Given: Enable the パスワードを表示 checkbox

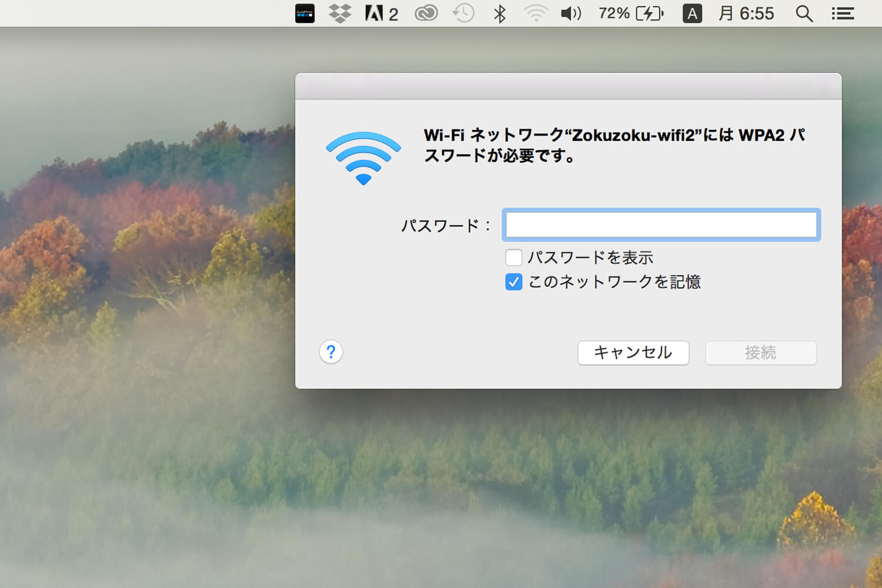Looking at the screenshot, I should click(x=513, y=258).
